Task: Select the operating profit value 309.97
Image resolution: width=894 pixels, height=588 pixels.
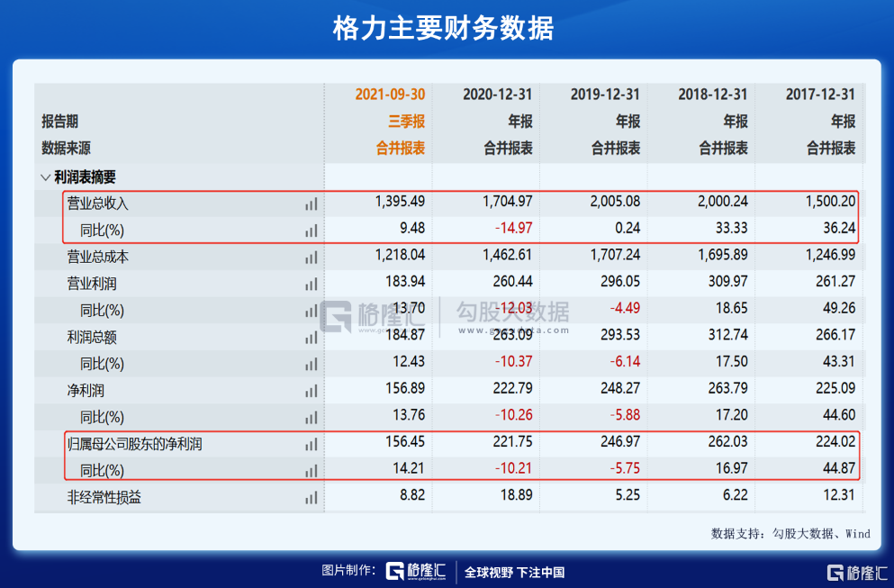Action: [x=728, y=281]
